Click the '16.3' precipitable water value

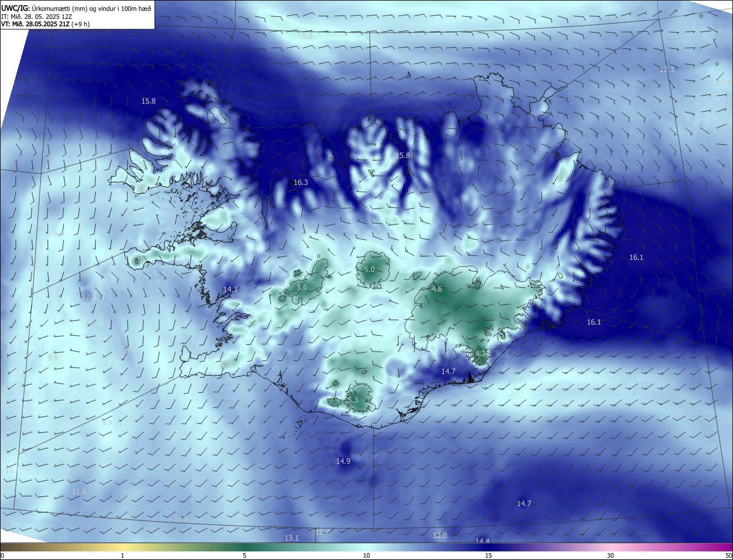tap(301, 183)
